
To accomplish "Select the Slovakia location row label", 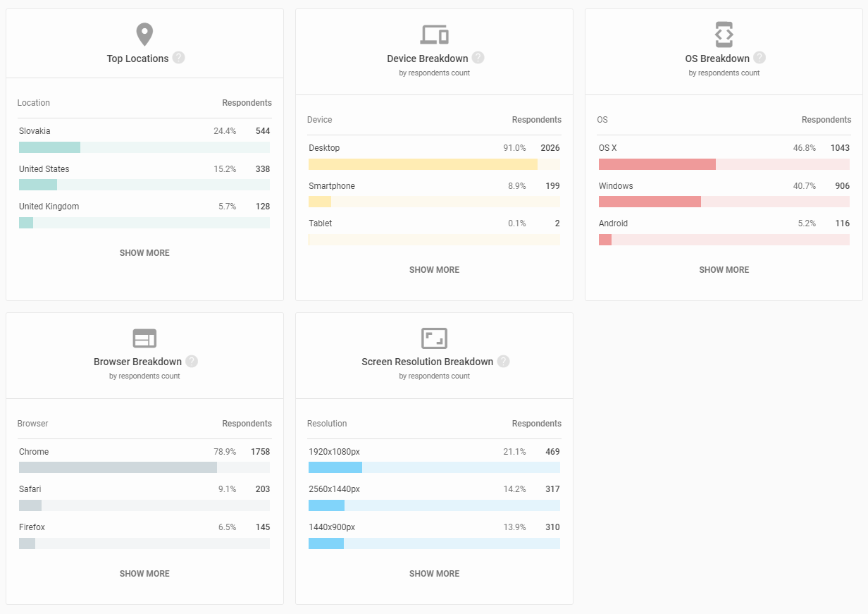I will pyautogui.click(x=35, y=131).
